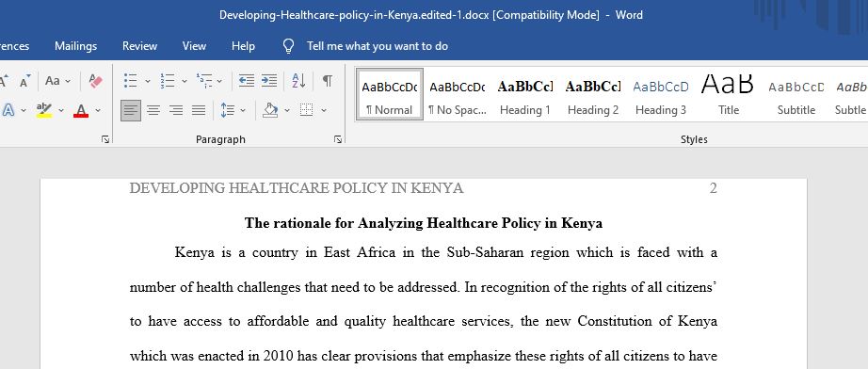Click the word 'Sub-Saharan' in the paragraph
The width and height of the screenshot is (868, 369).
click(x=485, y=253)
